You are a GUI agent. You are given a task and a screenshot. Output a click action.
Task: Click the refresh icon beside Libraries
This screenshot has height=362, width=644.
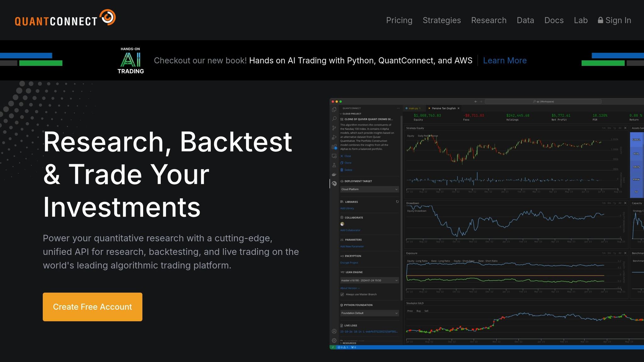point(397,202)
